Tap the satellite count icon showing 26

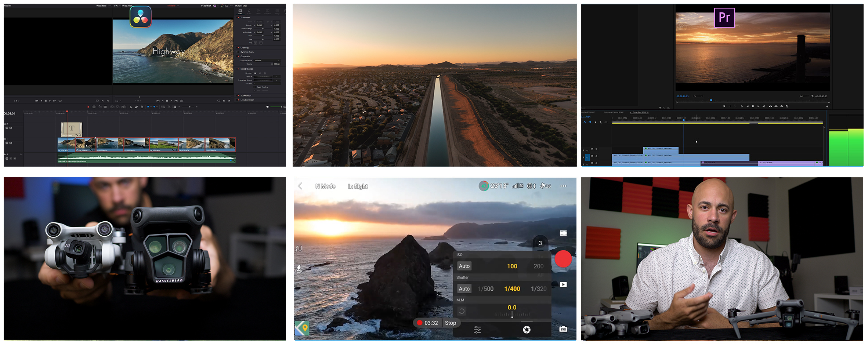click(x=546, y=186)
